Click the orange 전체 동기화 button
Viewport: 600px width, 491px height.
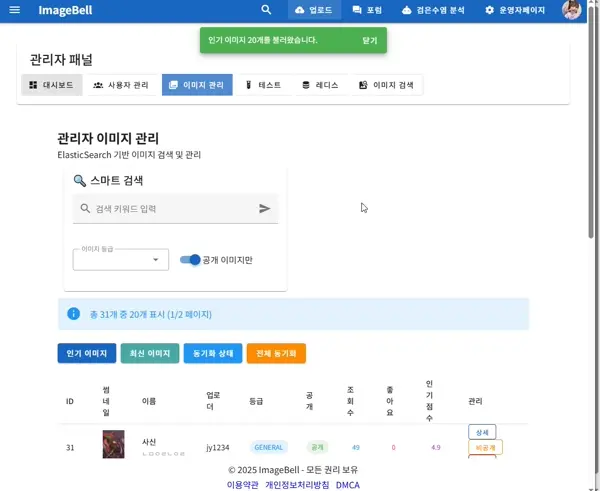[x=276, y=353]
